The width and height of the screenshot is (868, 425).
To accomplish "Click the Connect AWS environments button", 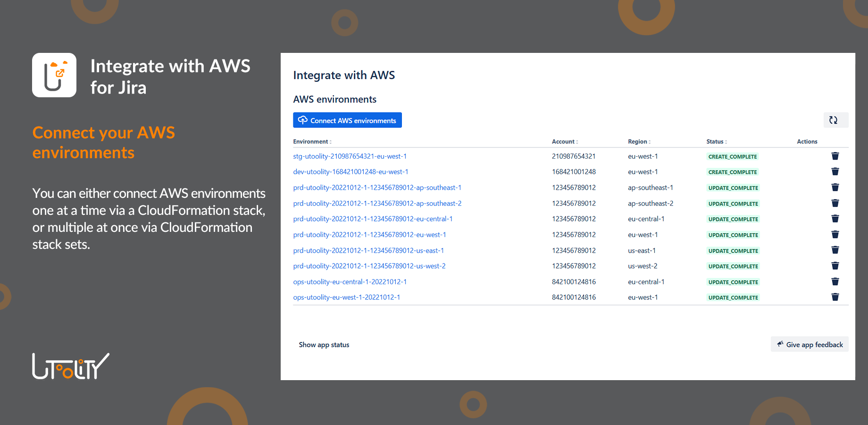I will 347,120.
